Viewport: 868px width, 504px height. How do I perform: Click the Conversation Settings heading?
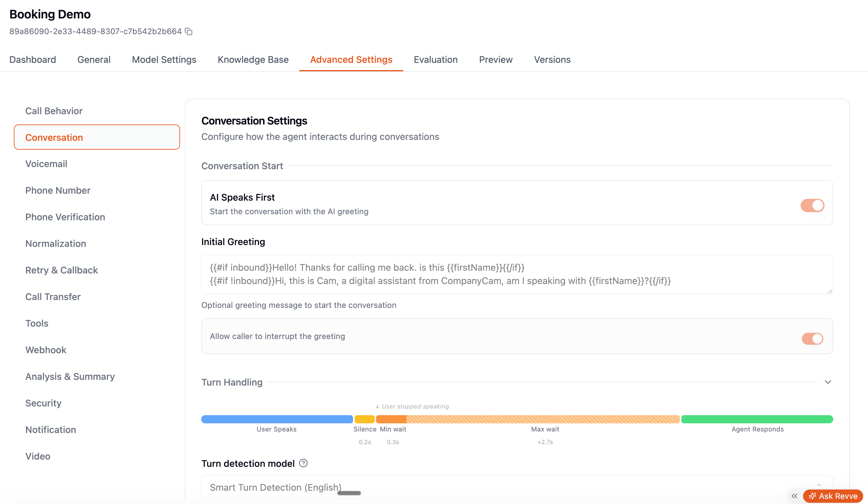pos(254,121)
